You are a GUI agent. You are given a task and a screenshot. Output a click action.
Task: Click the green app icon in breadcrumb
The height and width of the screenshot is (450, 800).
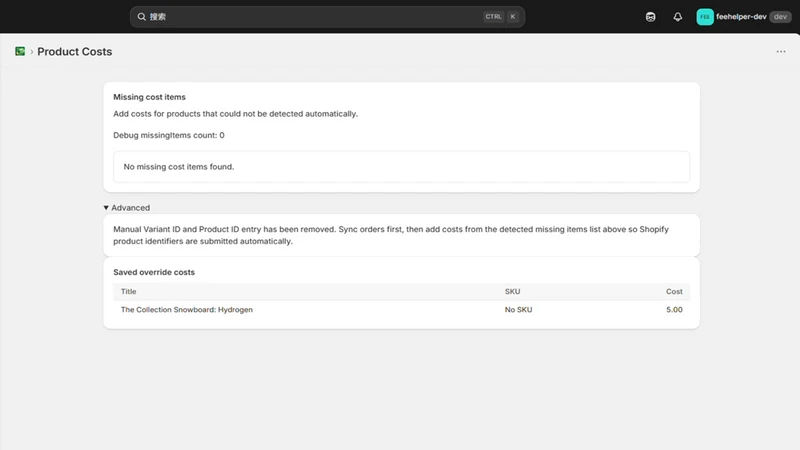pos(20,51)
